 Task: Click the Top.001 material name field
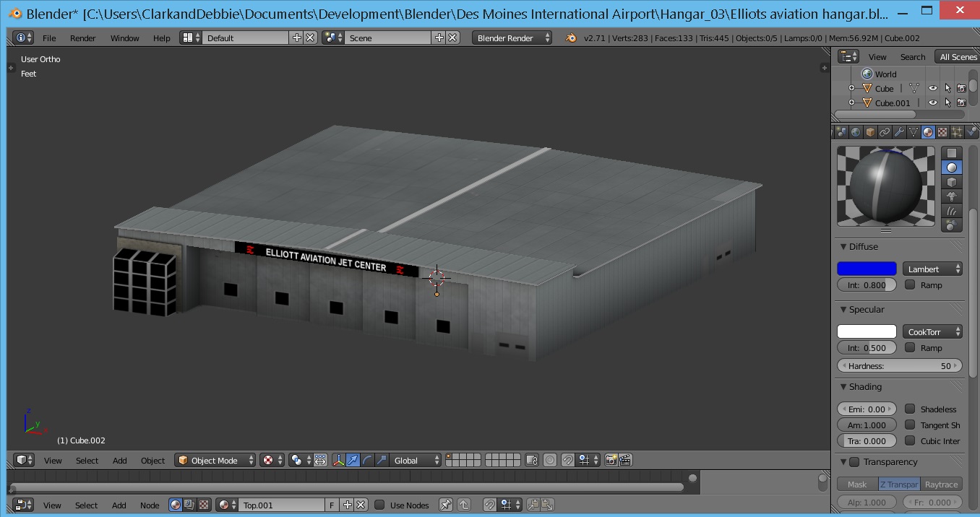282,505
